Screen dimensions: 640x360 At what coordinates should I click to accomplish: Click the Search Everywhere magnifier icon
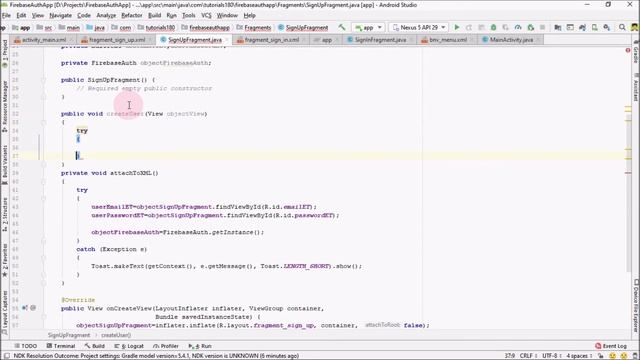(622, 27)
